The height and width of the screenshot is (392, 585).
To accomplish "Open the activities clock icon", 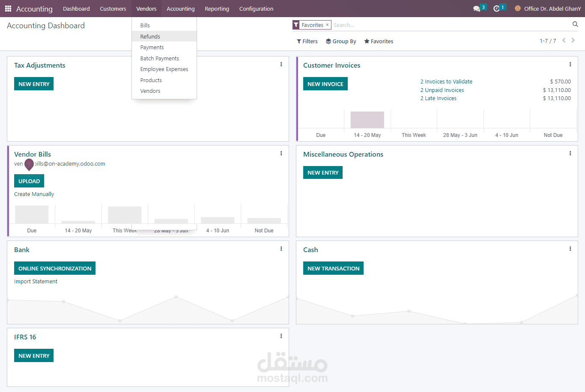I will click(x=496, y=9).
